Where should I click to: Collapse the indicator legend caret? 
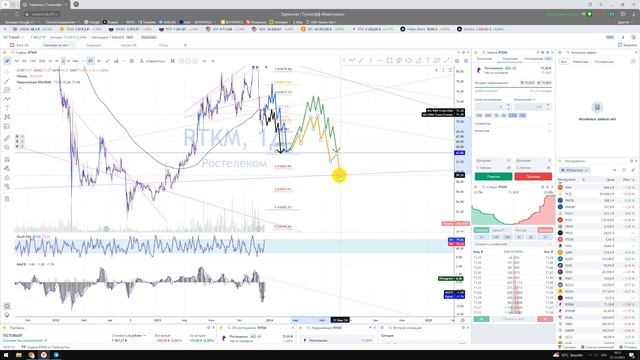pyautogui.click(x=20, y=88)
